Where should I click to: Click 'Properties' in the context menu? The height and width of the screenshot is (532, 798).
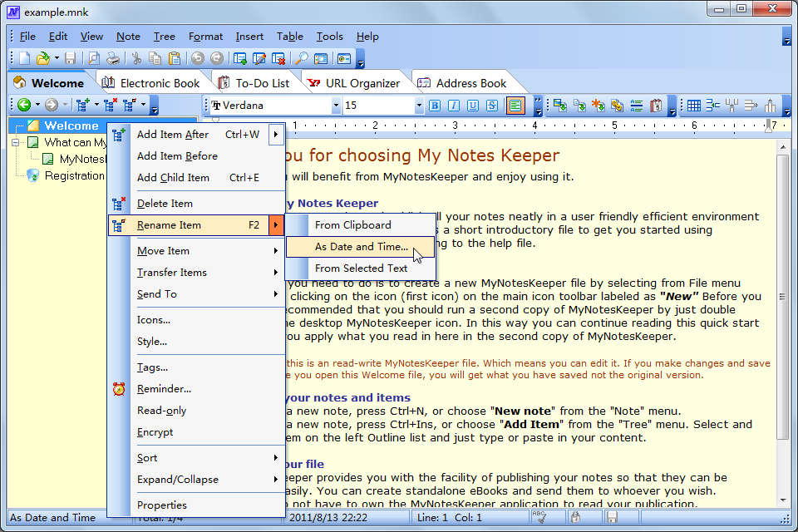tap(162, 505)
